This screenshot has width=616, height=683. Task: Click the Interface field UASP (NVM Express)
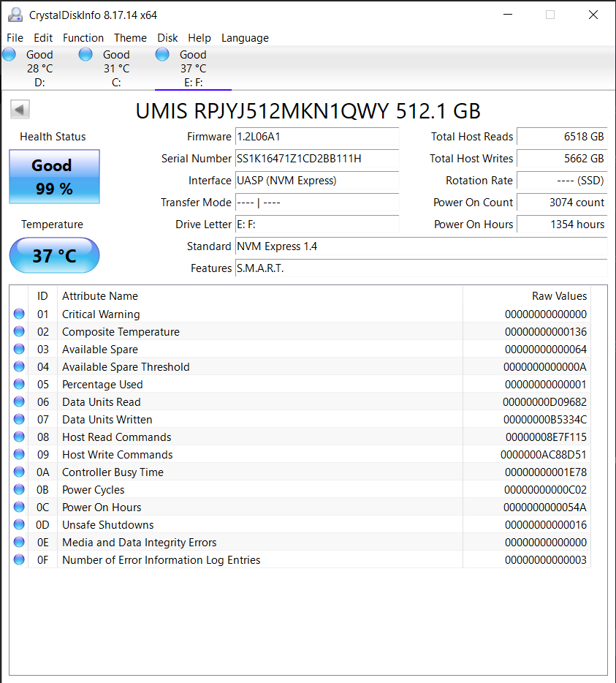tap(317, 181)
